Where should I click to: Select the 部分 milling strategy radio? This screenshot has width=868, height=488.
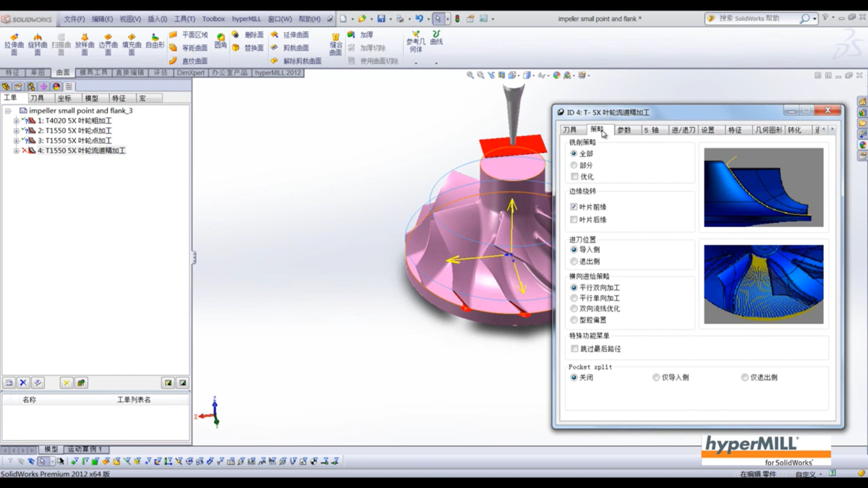[x=574, y=166]
